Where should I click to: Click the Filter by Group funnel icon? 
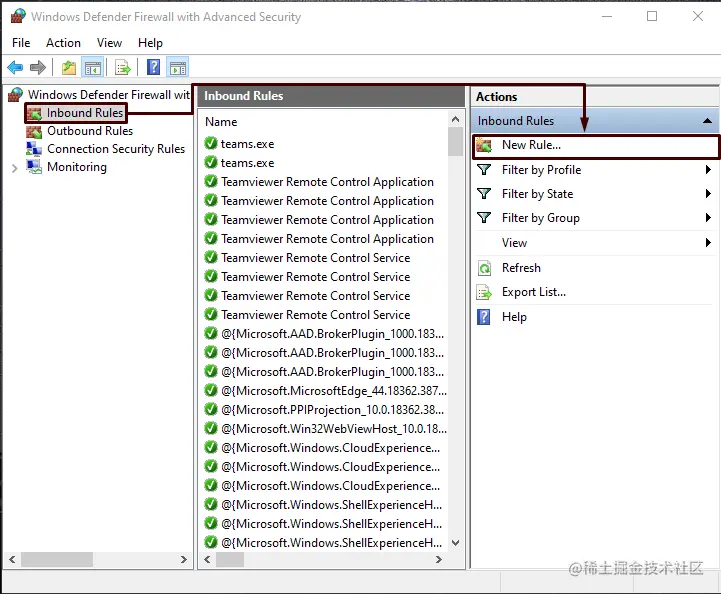pyautogui.click(x=484, y=217)
